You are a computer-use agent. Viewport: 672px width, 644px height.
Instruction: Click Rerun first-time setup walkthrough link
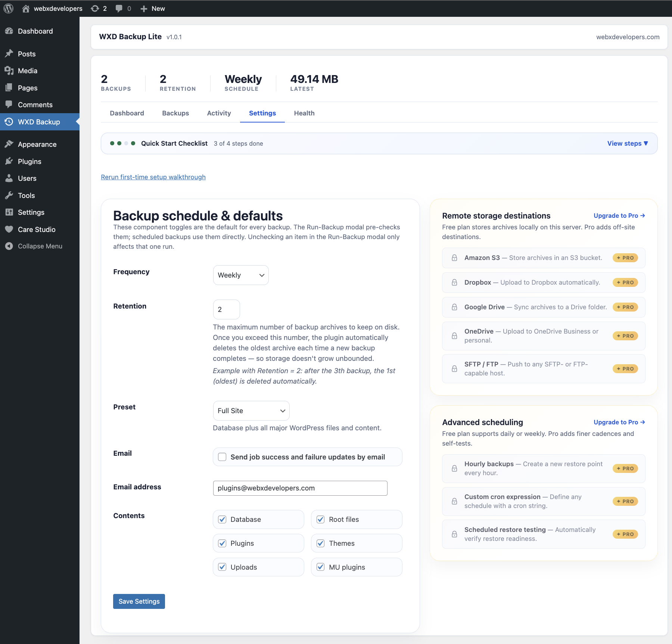click(153, 177)
